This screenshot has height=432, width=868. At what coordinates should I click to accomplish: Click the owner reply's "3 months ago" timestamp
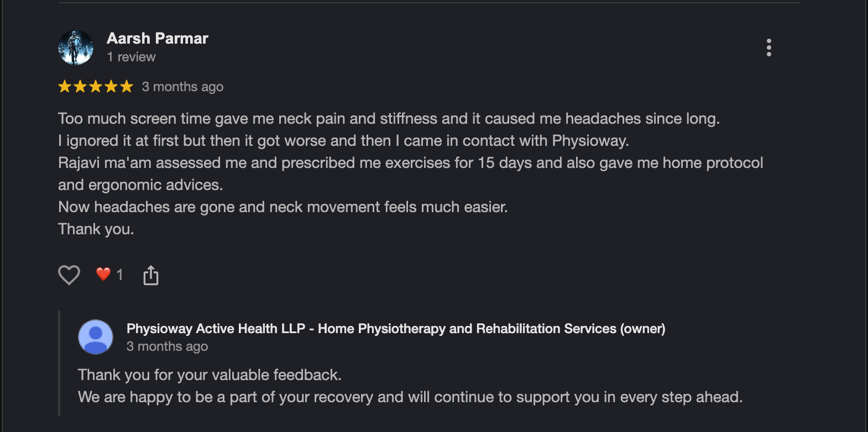[x=167, y=346]
